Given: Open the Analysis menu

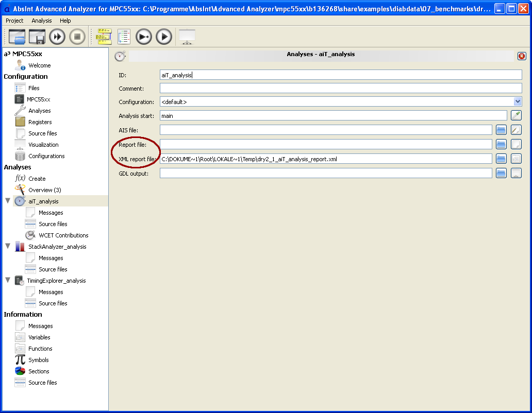Looking at the screenshot, I should point(42,21).
